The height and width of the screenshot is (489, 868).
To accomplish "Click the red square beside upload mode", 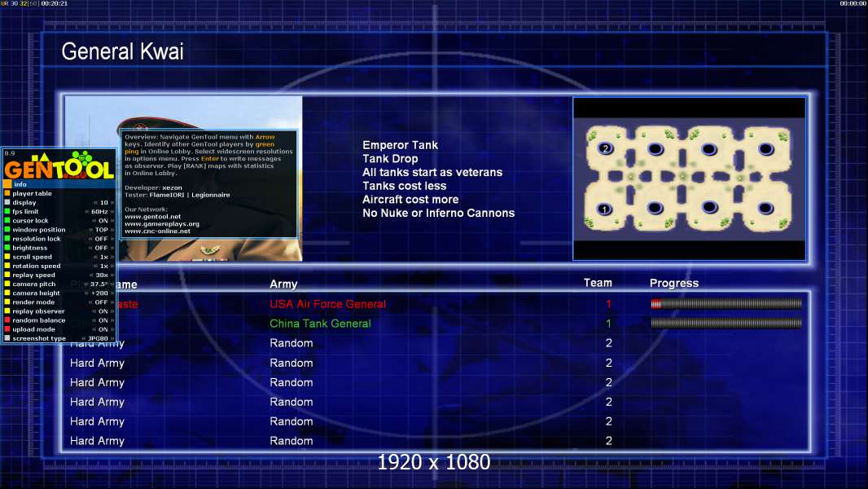I will [x=7, y=329].
